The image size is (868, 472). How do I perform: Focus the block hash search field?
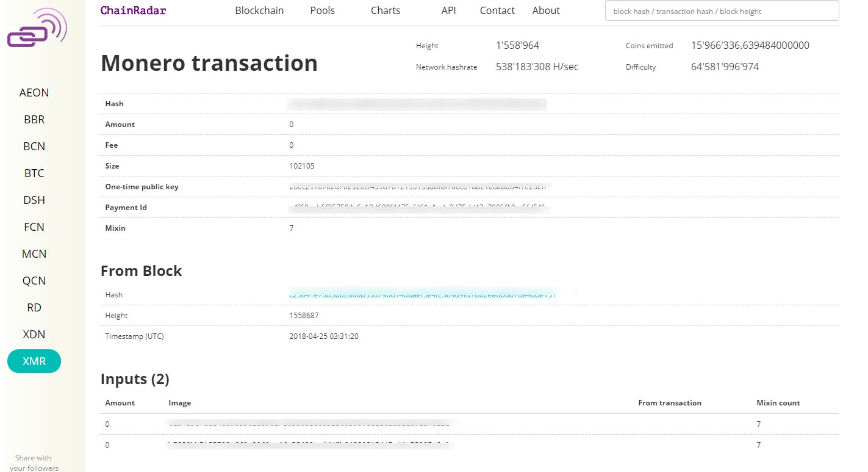[722, 11]
